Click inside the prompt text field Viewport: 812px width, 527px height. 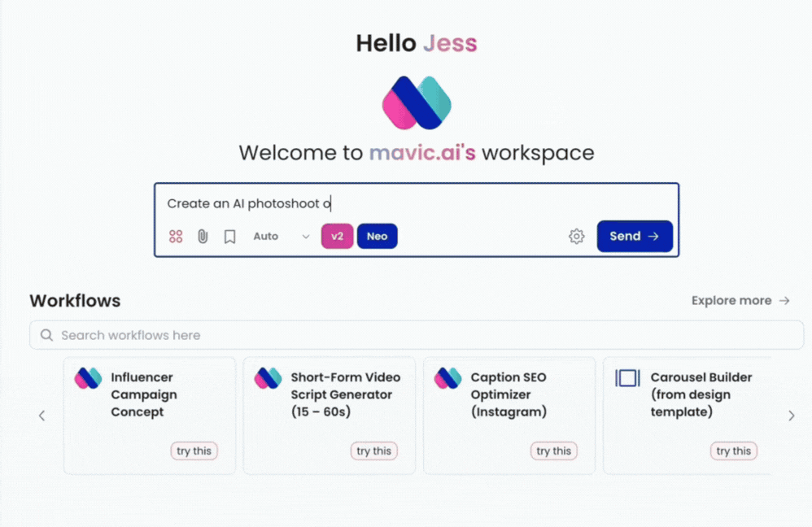point(417,203)
